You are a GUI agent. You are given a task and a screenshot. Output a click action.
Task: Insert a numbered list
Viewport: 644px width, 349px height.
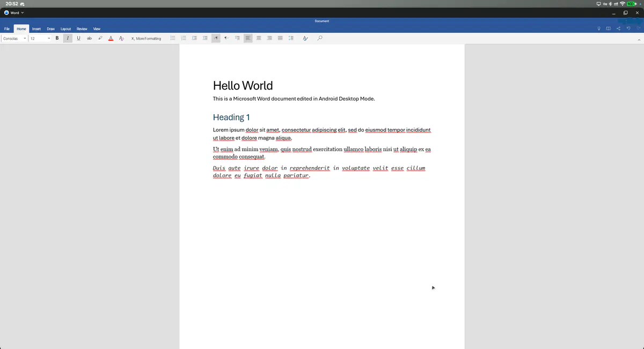click(x=184, y=39)
